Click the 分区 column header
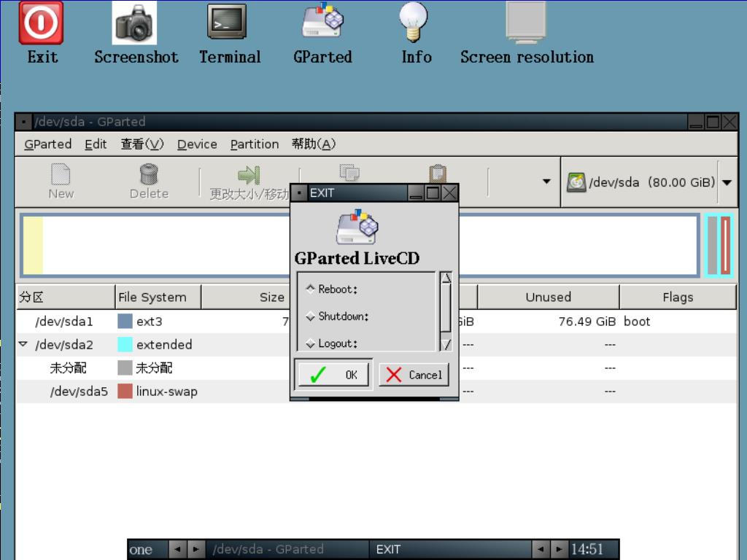The image size is (747, 560). pyautogui.click(x=66, y=297)
